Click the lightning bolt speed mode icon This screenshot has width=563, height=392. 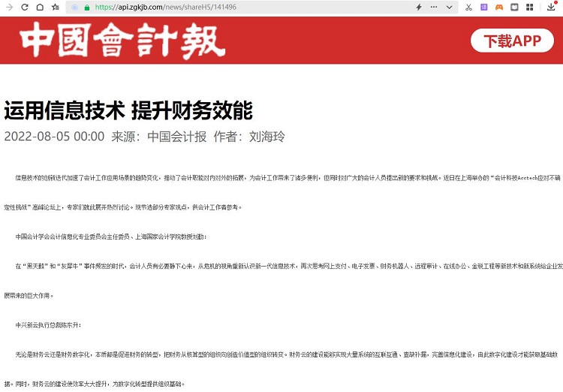tap(419, 7)
